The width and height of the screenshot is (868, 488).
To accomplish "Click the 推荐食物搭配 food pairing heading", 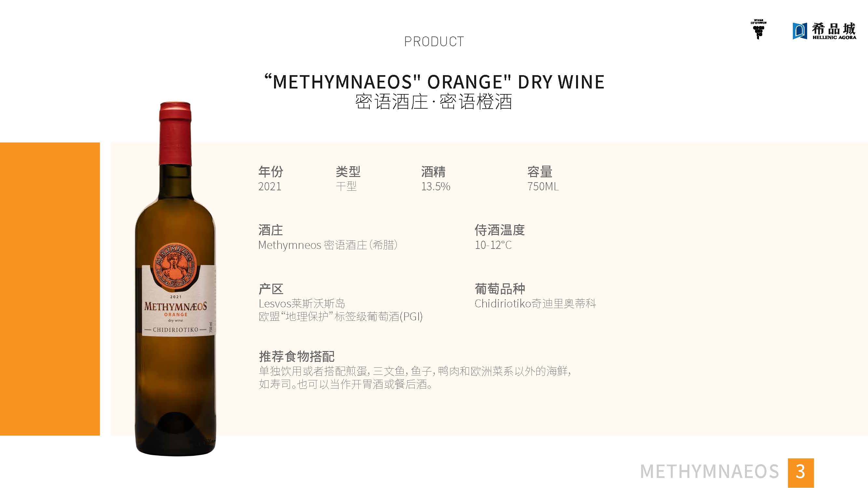I will tap(296, 356).
